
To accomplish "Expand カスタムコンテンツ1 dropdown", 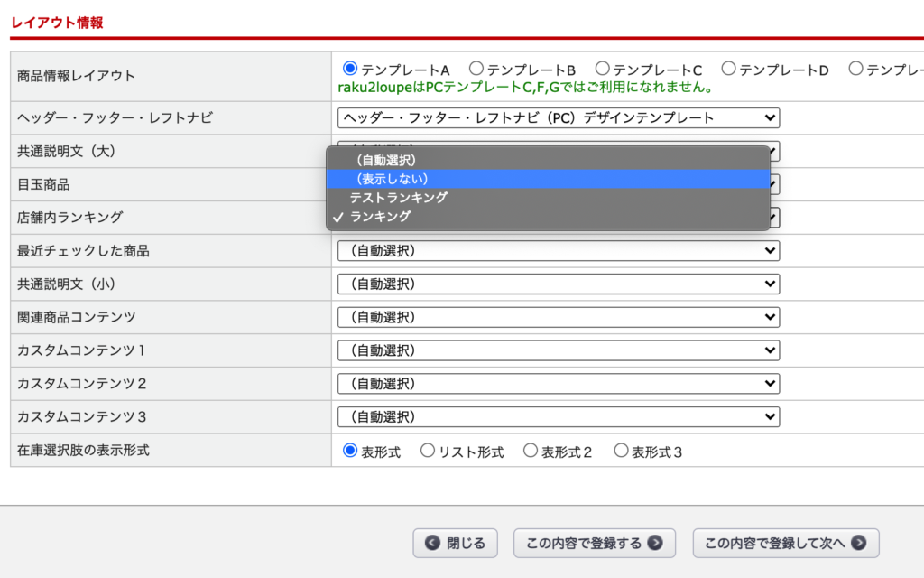I will (x=558, y=350).
